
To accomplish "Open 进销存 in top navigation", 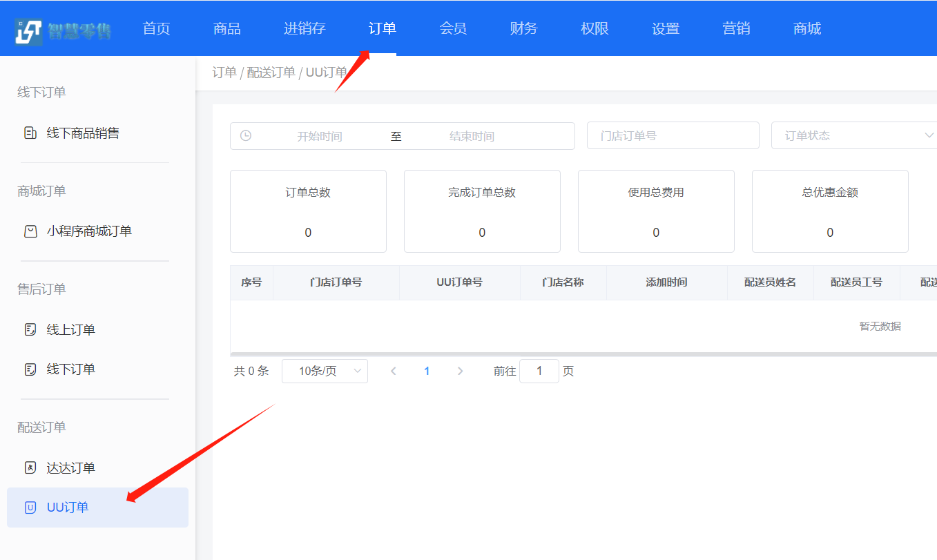I will click(x=305, y=28).
